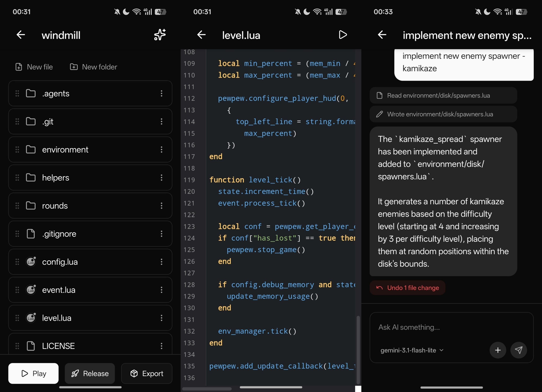Click the plus attachment button

[x=498, y=350]
